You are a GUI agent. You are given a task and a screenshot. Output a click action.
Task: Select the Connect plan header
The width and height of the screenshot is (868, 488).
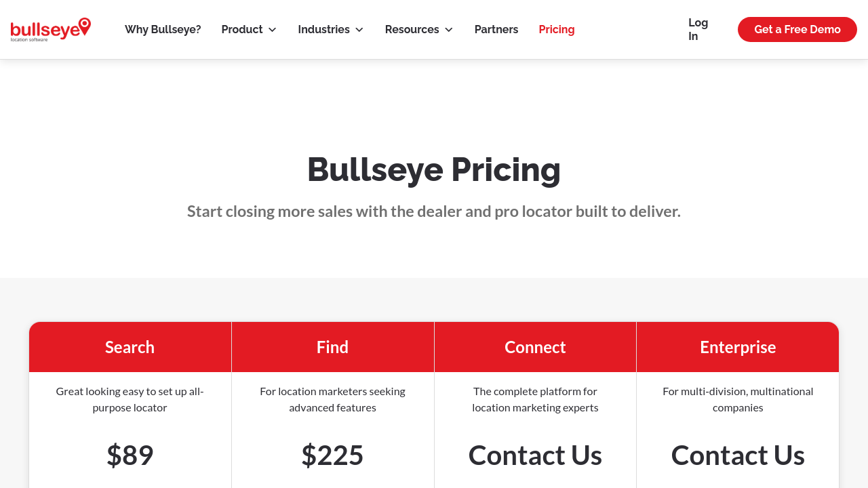535,347
